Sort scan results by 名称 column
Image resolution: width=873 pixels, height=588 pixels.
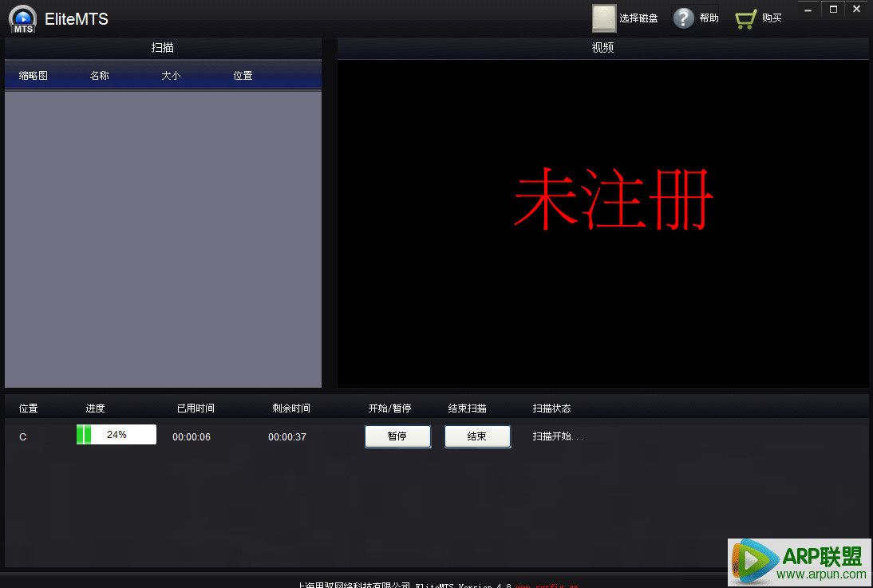click(x=99, y=75)
